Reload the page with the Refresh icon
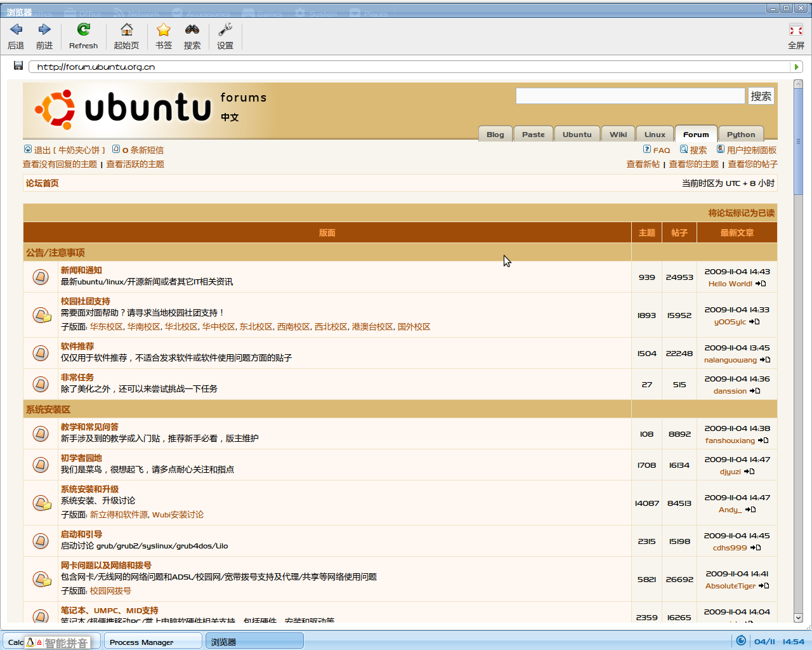 tap(83, 29)
